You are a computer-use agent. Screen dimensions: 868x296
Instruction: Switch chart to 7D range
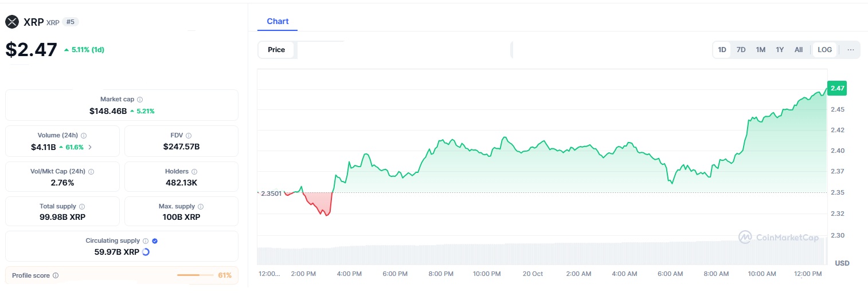click(741, 50)
